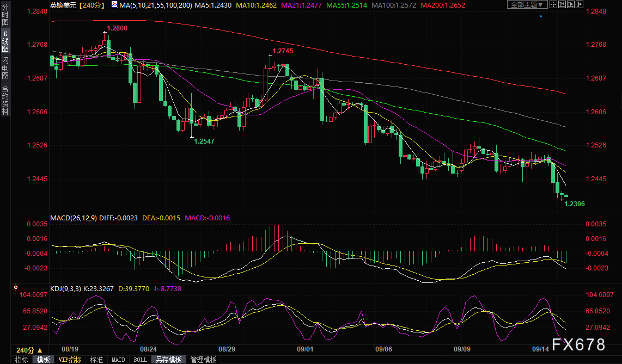Open the 闪电图 side tab

[x=5, y=67]
